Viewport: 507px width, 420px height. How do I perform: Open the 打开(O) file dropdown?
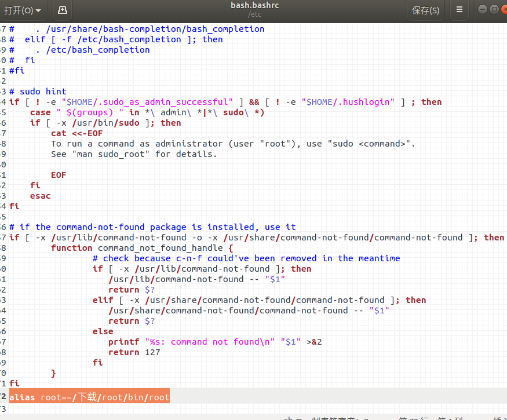pos(23,10)
